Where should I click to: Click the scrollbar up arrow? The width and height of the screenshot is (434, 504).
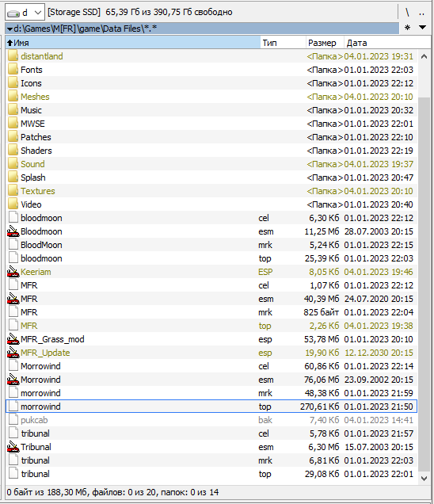pyautogui.click(x=424, y=56)
